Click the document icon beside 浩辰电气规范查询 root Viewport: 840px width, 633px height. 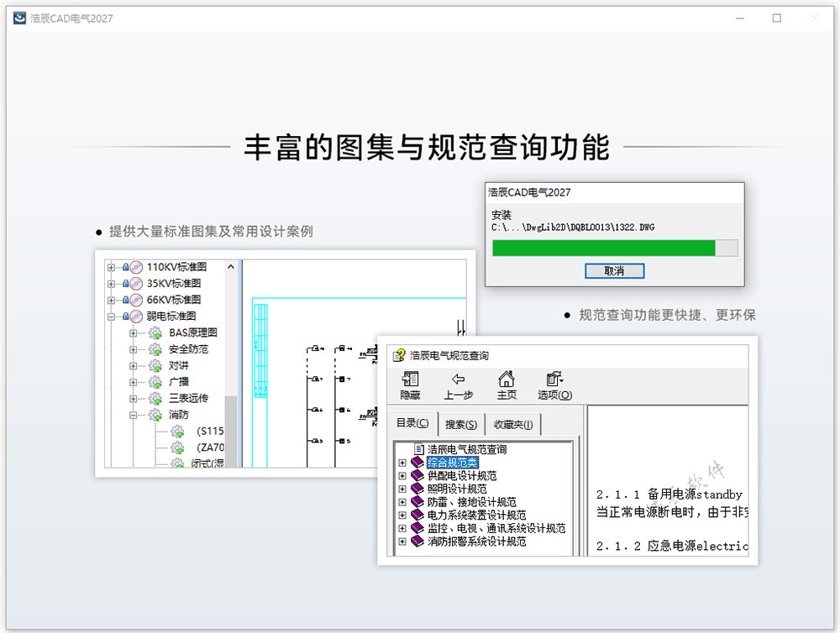(x=419, y=449)
